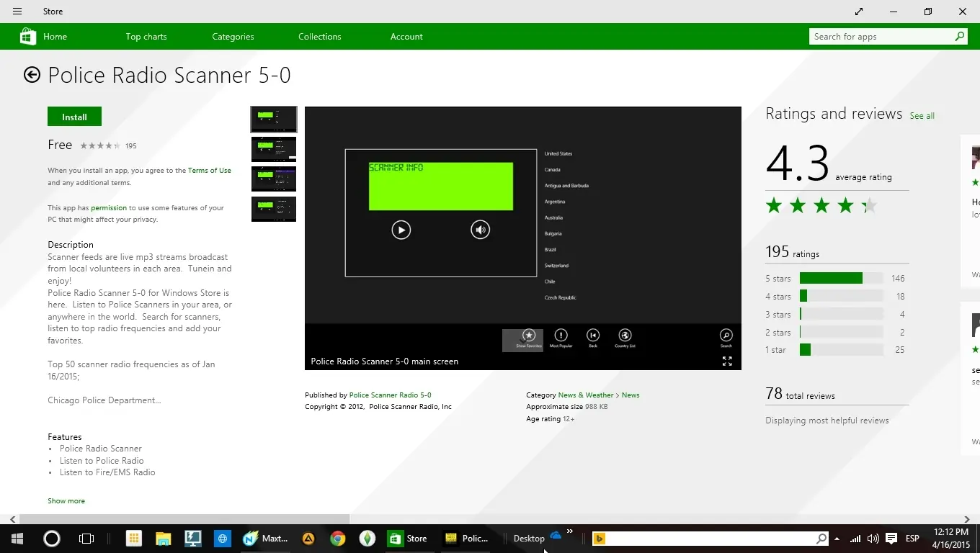The width and height of the screenshot is (980, 553).
Task: Open the Terms of Use link
Action: click(210, 171)
